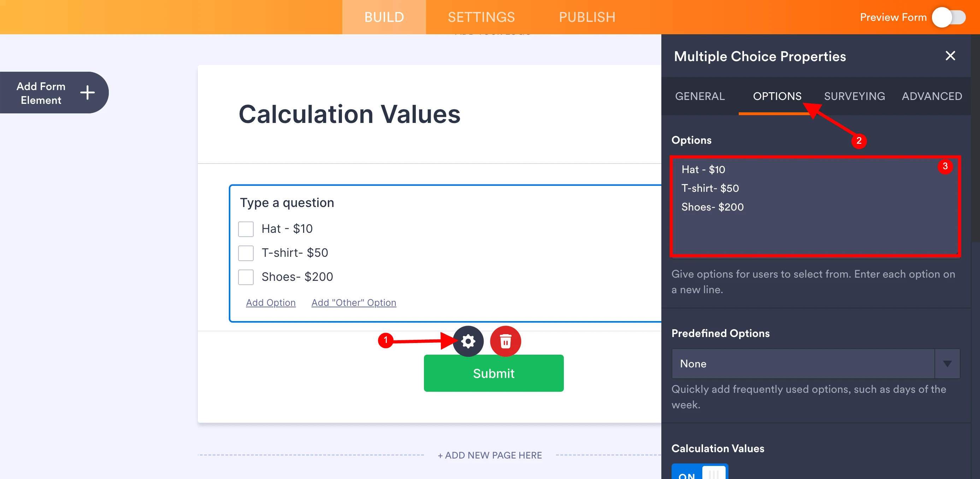Switch to the SETTINGS tab
Image resolution: width=980 pixels, height=479 pixels.
(x=481, y=17)
